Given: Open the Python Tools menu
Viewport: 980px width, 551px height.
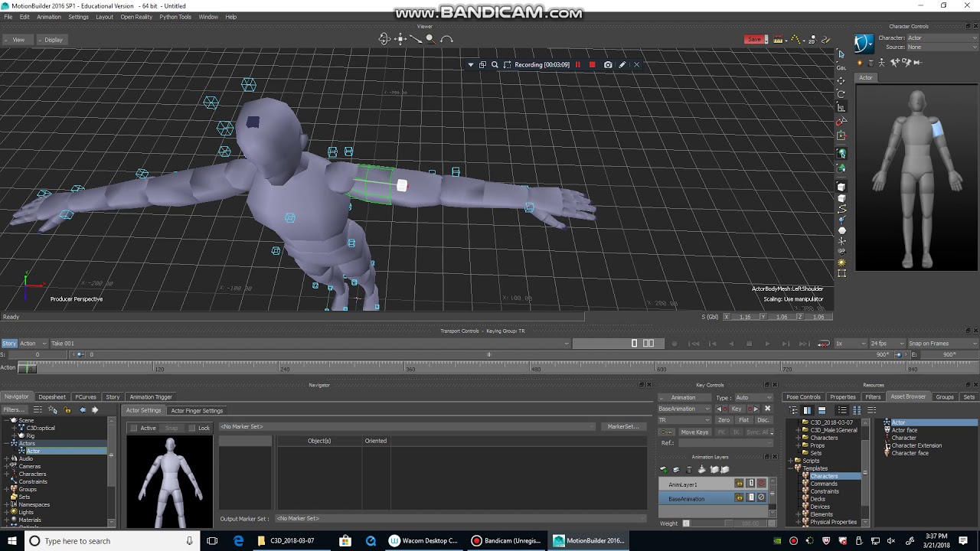Looking at the screenshot, I should 175,17.
